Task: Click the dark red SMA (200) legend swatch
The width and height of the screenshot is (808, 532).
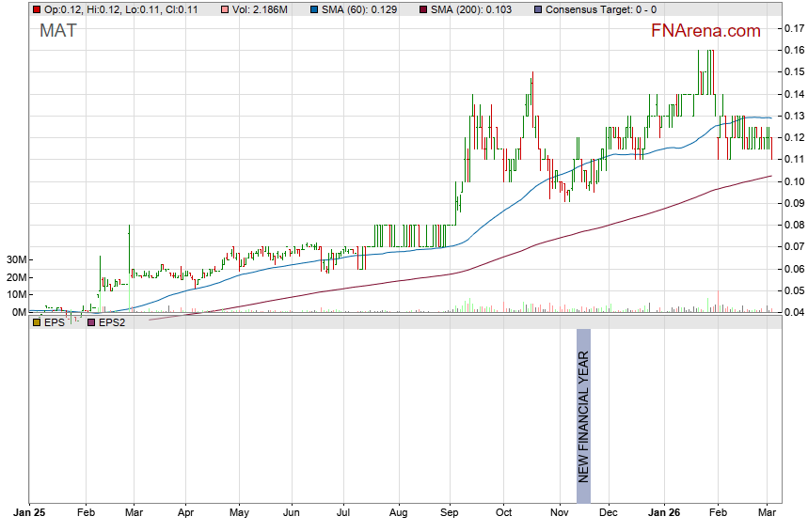Action: pos(421,8)
